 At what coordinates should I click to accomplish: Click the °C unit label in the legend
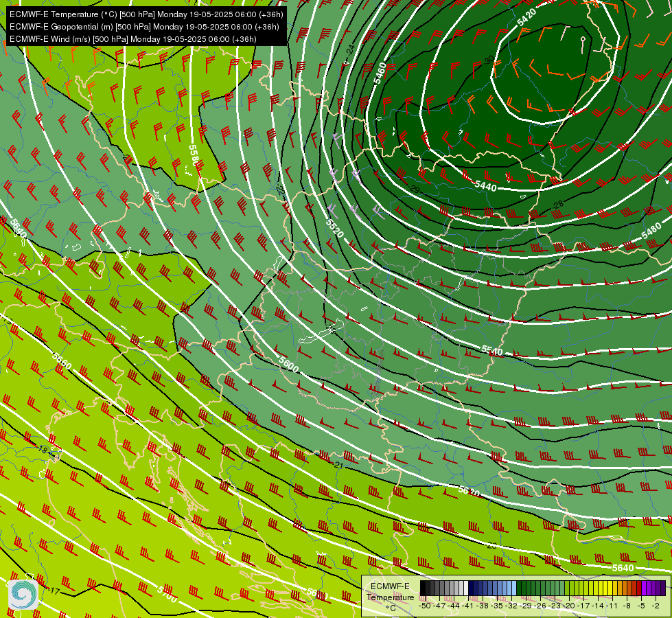391,608
